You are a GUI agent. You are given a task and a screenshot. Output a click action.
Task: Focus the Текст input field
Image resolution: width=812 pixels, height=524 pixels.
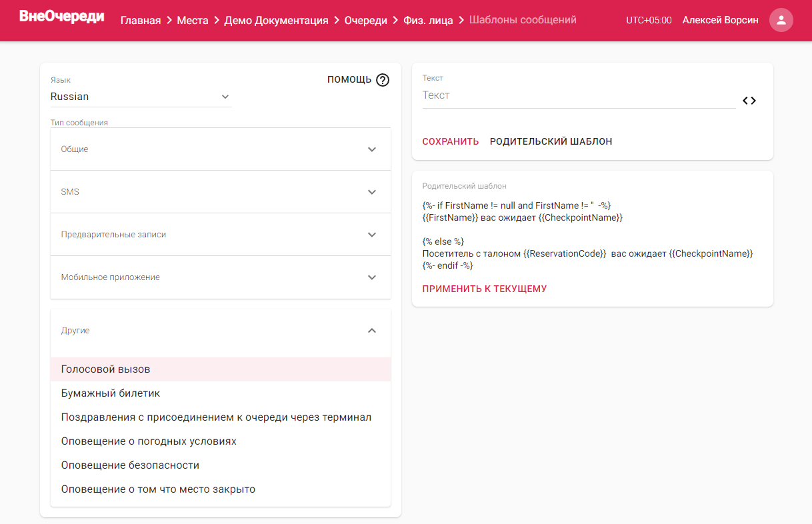coord(579,96)
